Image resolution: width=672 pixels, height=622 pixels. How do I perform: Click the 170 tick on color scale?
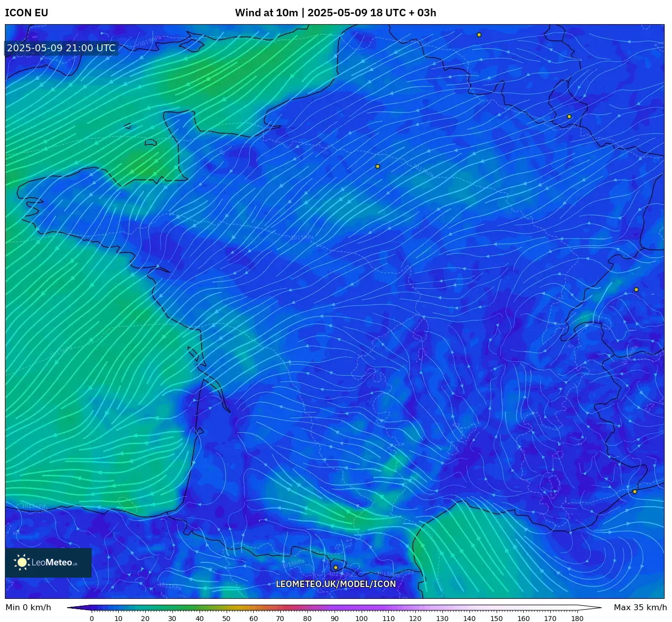pyautogui.click(x=550, y=619)
